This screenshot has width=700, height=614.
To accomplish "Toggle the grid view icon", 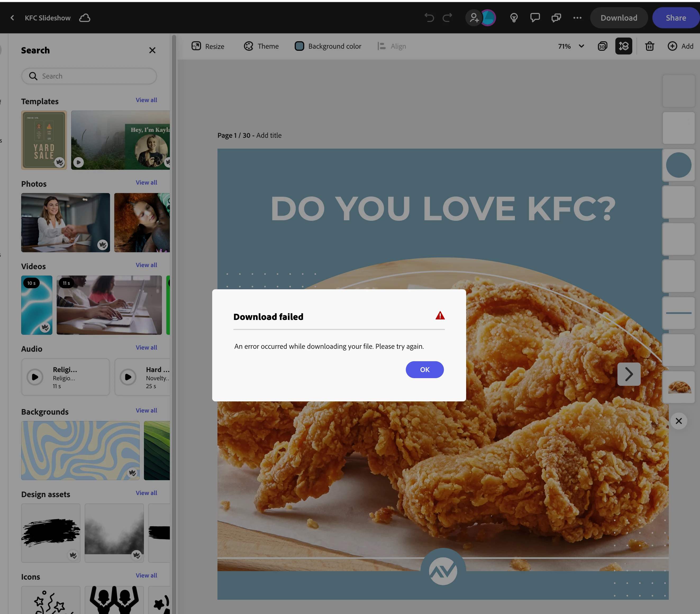I will pos(624,46).
